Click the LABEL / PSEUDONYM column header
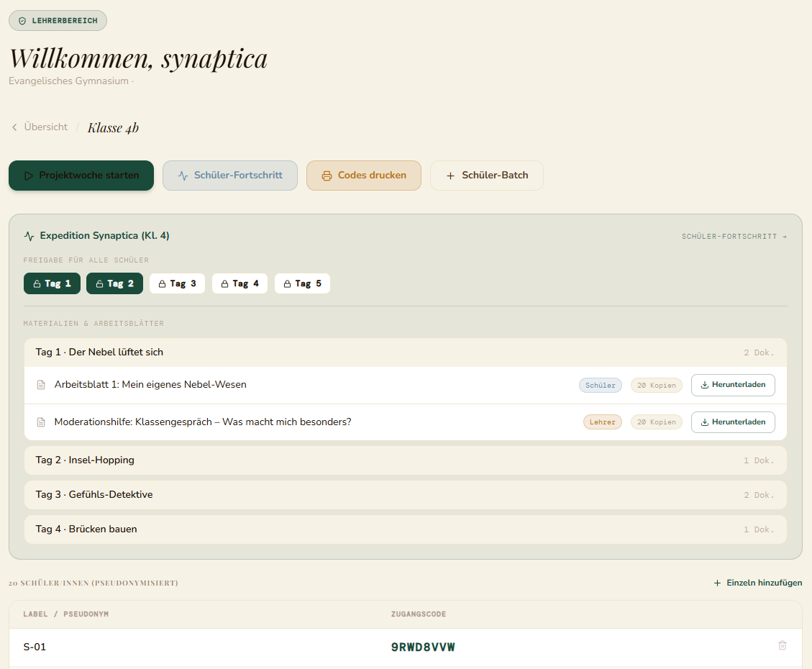This screenshot has width=812, height=669. tap(65, 614)
